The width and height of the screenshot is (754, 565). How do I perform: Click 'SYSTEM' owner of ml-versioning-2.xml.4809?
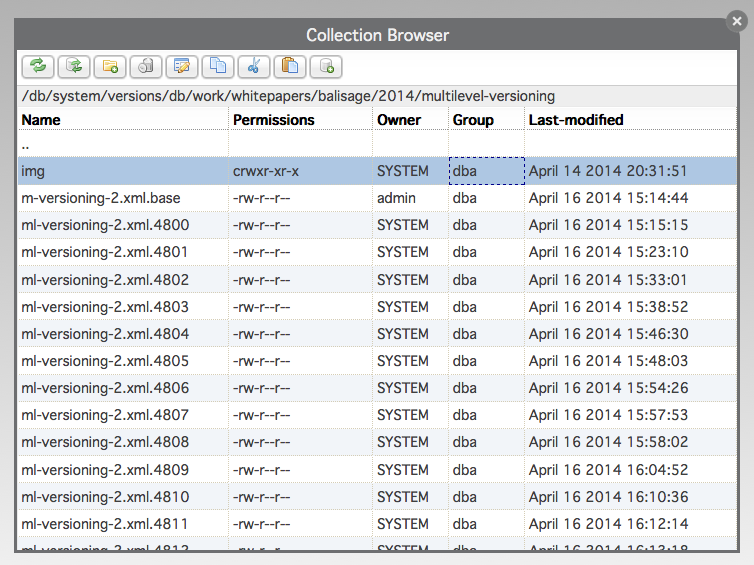402,470
